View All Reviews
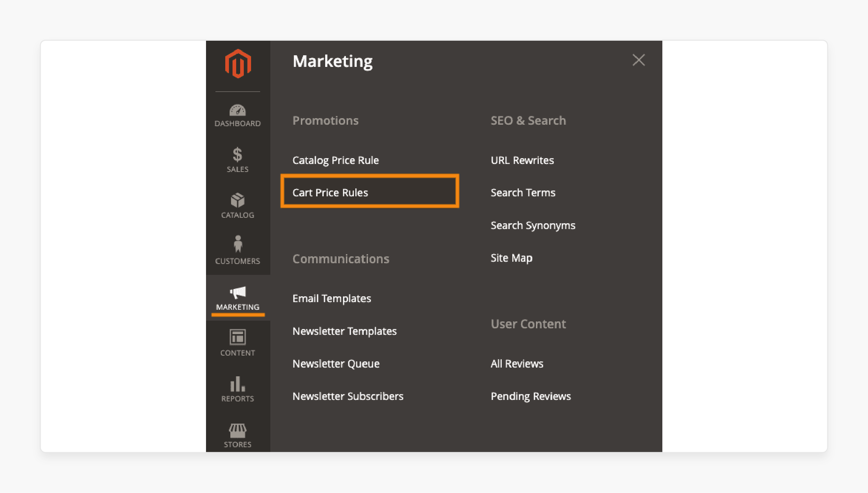868x493 pixels. pos(517,364)
